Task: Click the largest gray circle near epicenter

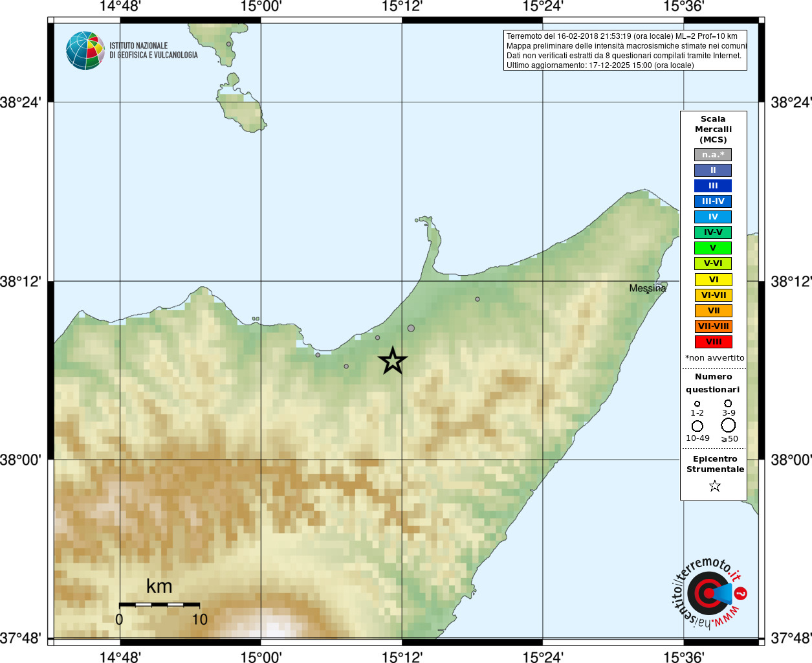Action: [411, 328]
